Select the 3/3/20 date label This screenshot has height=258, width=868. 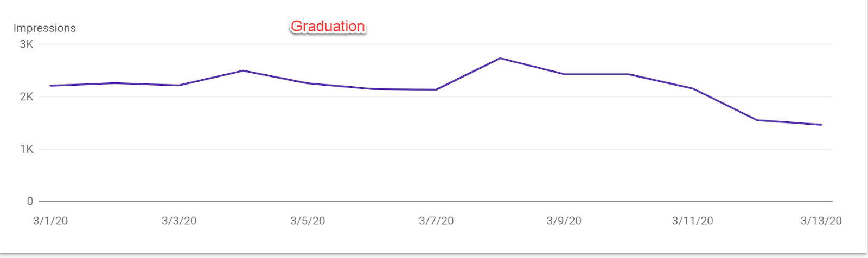pos(179,221)
